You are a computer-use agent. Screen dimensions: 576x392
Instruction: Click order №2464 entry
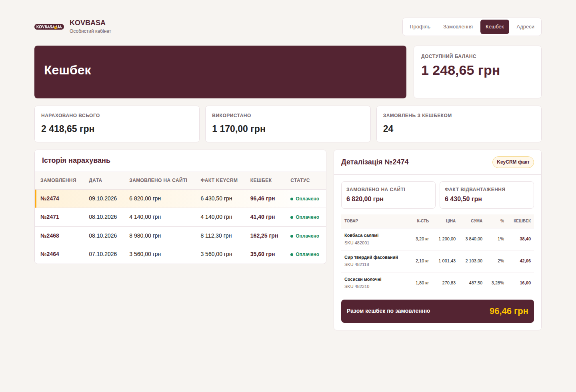(180, 254)
